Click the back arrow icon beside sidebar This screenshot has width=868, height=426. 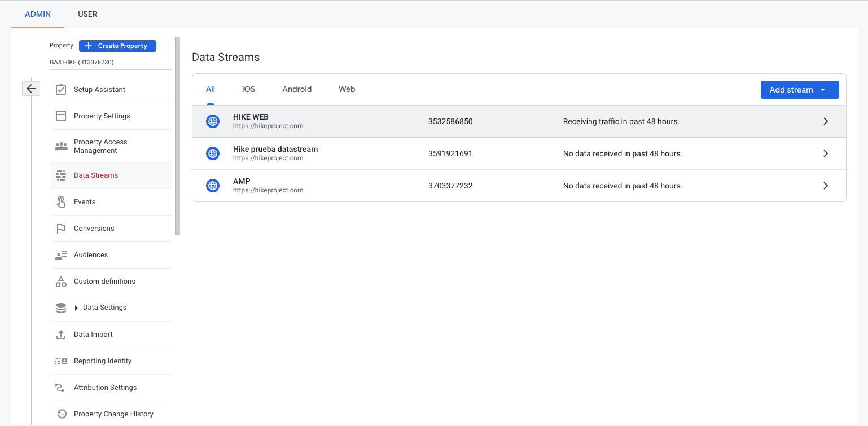(x=31, y=89)
